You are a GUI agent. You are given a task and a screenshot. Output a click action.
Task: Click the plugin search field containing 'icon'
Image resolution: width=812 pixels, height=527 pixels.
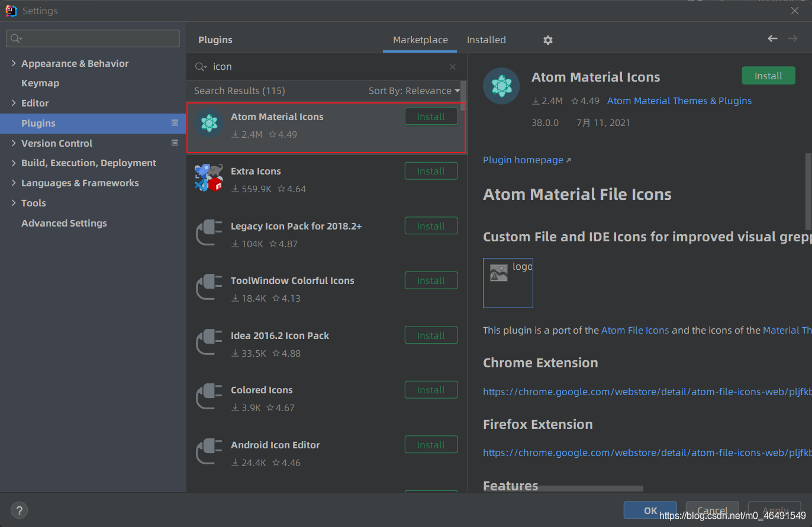326,67
